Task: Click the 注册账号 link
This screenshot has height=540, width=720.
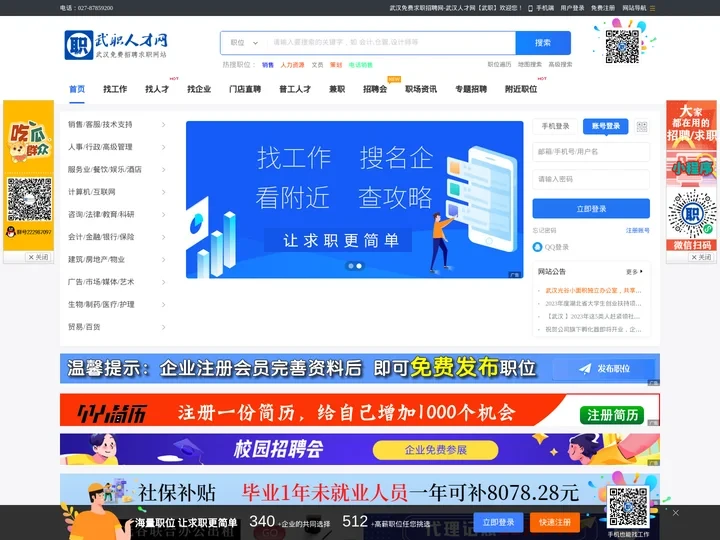Action: point(637,231)
